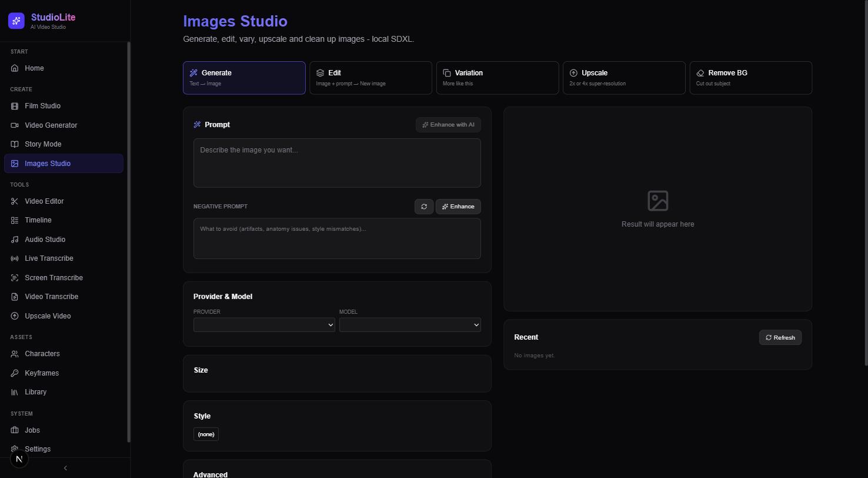Open Keyframes assets
The image size is (868, 478).
(x=64, y=373)
